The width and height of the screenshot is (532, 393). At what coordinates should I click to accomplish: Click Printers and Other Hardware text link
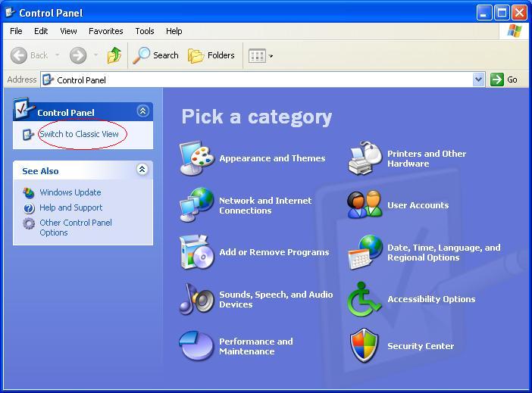[427, 158]
